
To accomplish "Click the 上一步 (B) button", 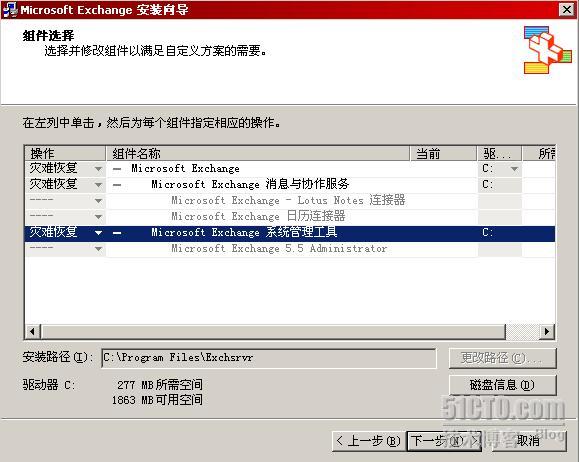I will coord(369,441).
